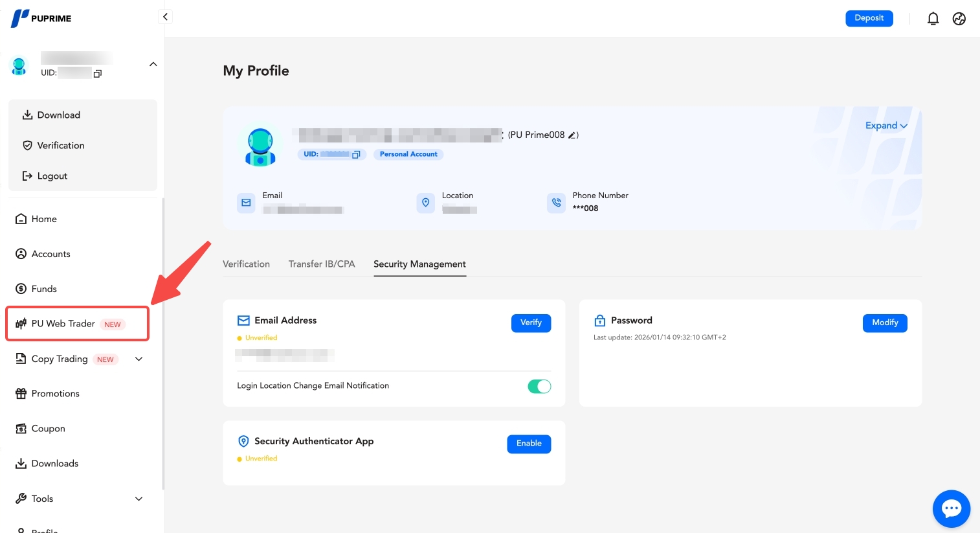Expand the Tools submenu

[x=139, y=499]
